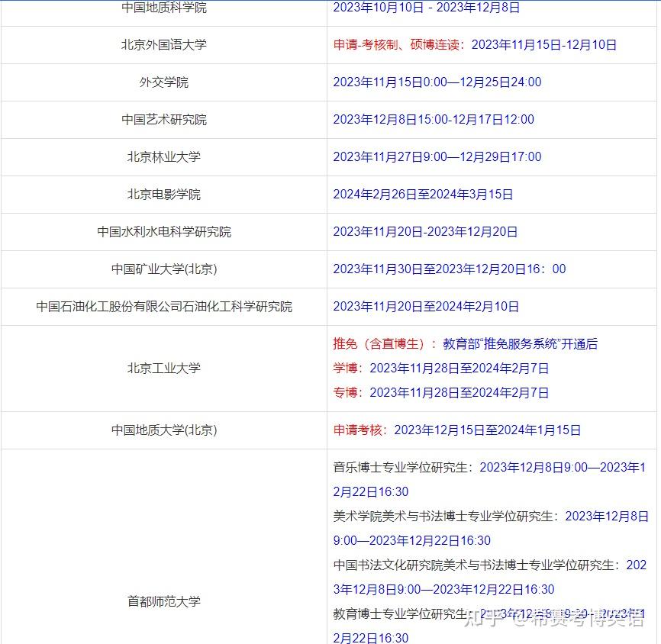Click the 中国矿业大学(北京) cell
Viewport: 661px width, 644px height.
pos(164,269)
